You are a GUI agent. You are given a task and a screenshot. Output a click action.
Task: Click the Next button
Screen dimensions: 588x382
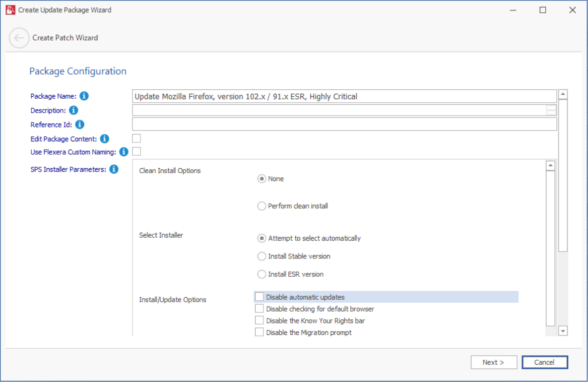pos(493,362)
